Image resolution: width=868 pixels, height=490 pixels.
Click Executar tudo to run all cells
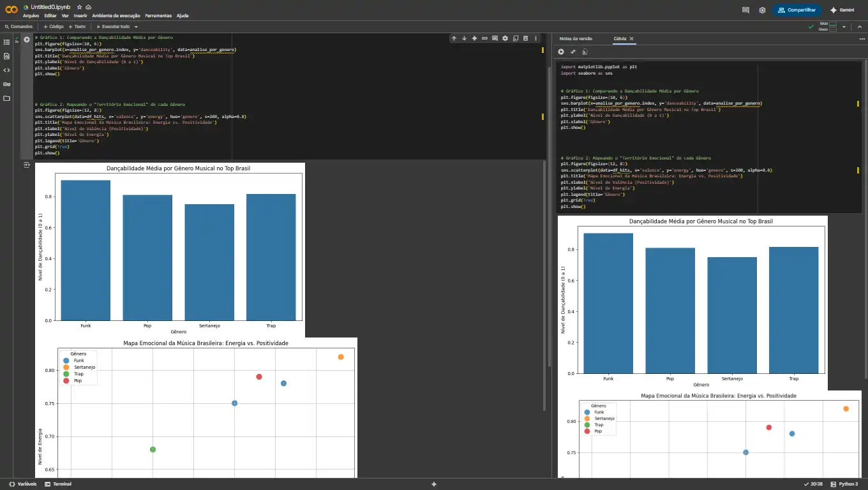tap(113, 27)
